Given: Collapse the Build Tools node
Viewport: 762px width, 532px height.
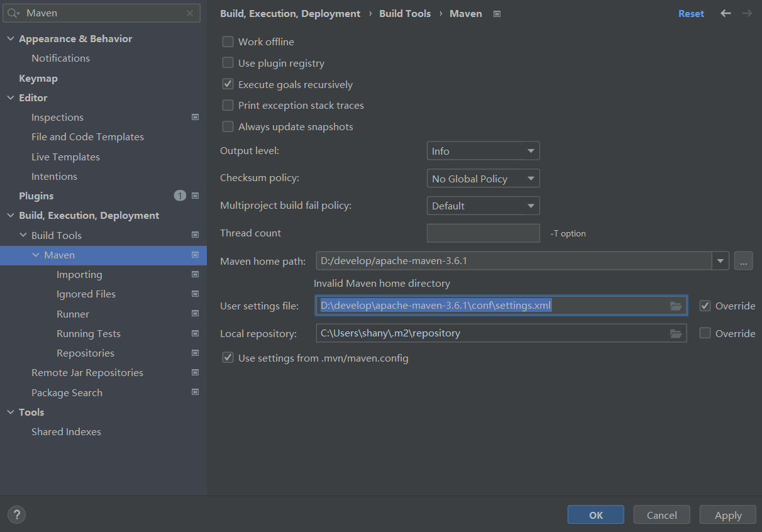Looking at the screenshot, I should click(x=23, y=235).
